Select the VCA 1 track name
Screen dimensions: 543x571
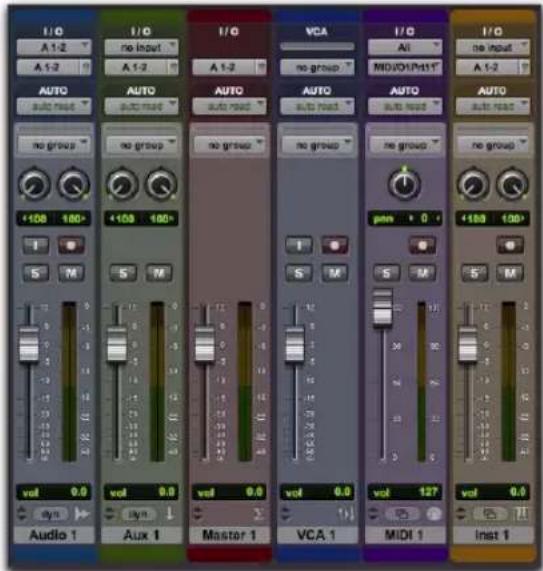(x=317, y=535)
